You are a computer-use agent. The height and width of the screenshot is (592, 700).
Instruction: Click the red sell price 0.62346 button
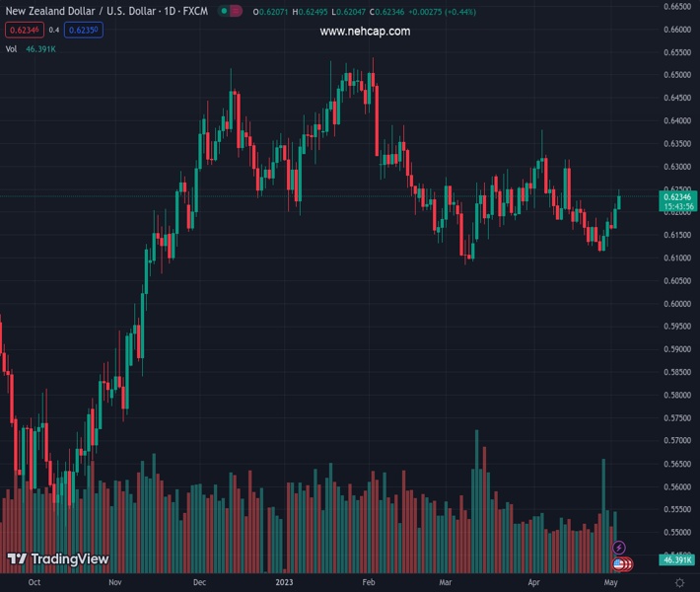24,30
